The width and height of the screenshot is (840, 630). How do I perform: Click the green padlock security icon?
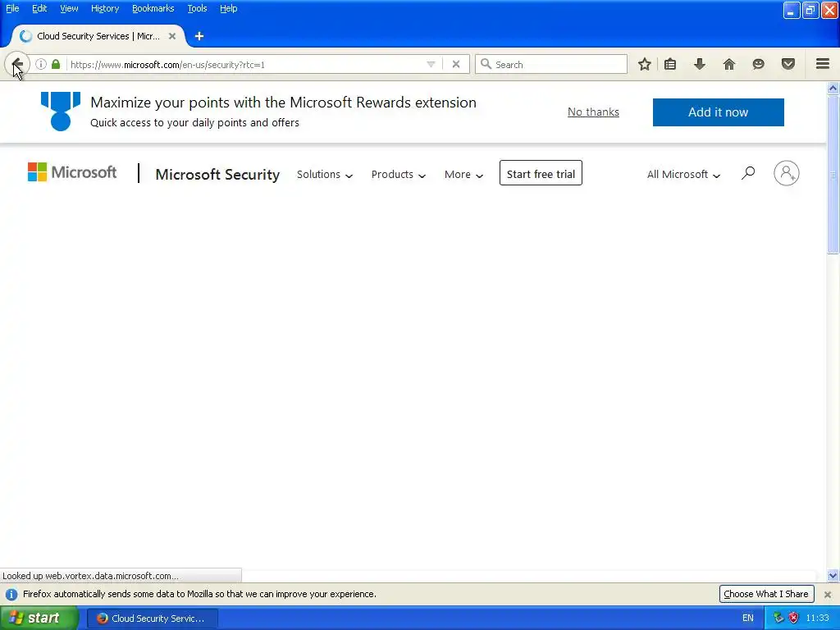point(56,64)
